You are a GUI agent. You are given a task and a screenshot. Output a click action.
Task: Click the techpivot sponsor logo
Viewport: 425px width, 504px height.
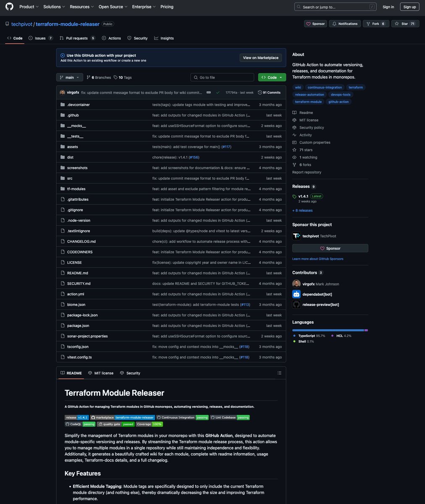(x=296, y=236)
